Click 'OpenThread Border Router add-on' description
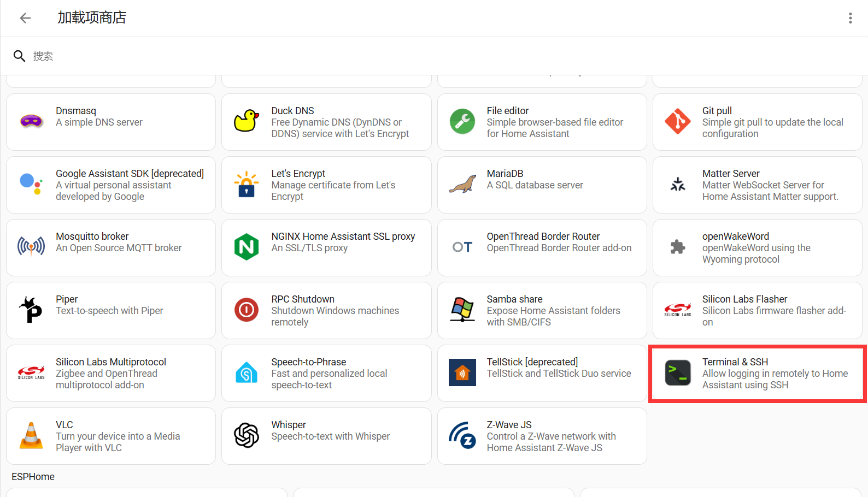 coord(559,248)
